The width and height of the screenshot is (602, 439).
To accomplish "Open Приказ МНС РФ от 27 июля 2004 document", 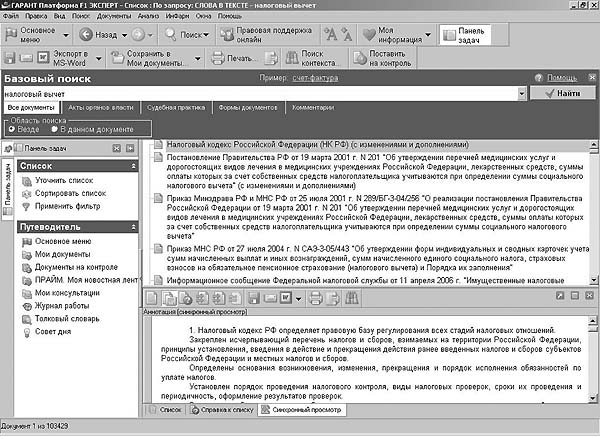I will pos(378,258).
